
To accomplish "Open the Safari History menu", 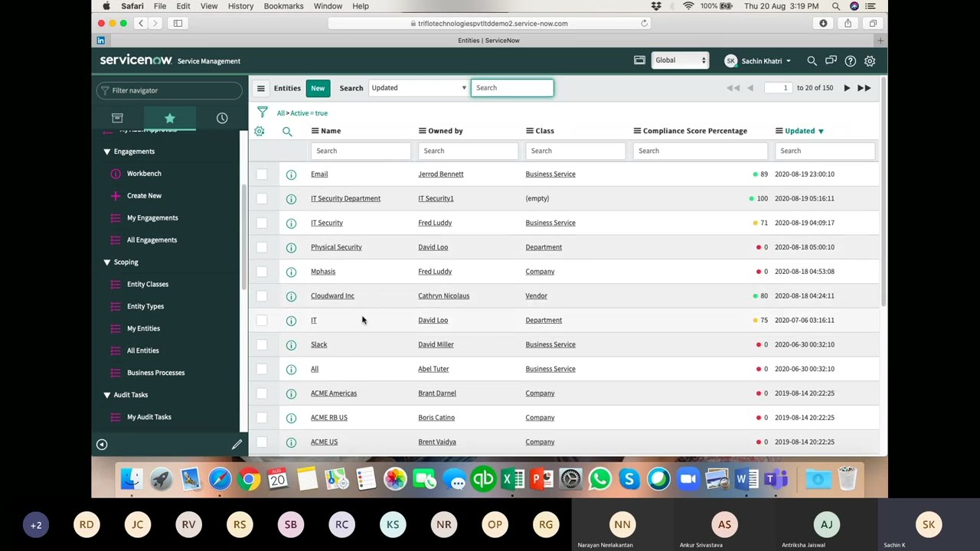I will [240, 6].
